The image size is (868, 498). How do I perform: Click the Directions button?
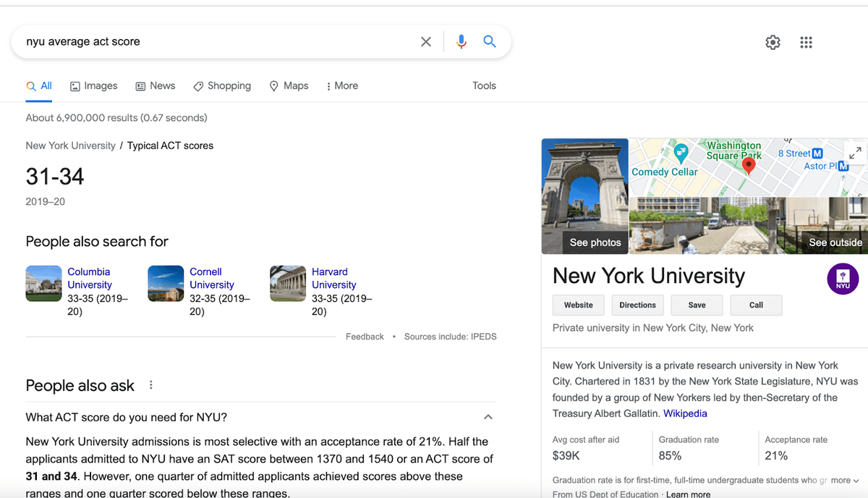point(637,305)
